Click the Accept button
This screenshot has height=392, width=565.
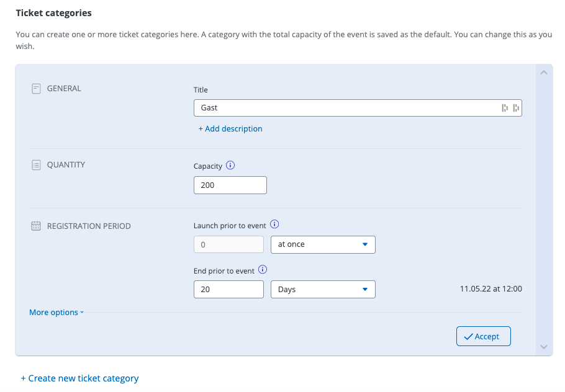(x=483, y=336)
